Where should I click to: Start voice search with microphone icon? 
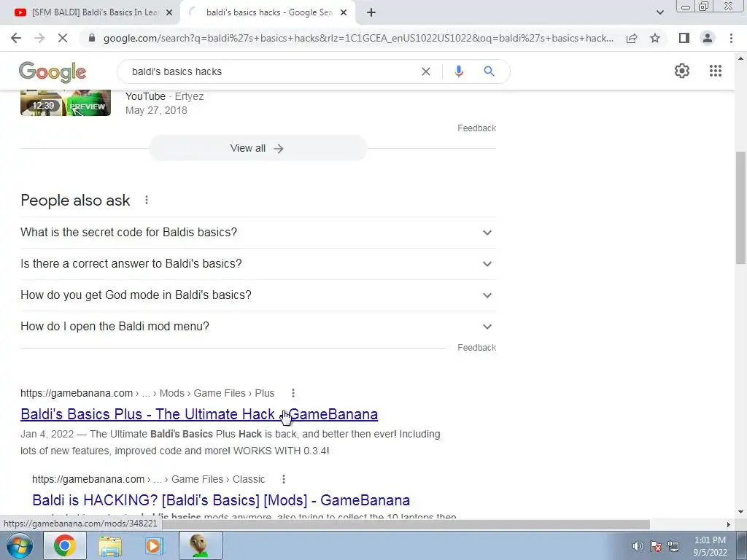(458, 71)
